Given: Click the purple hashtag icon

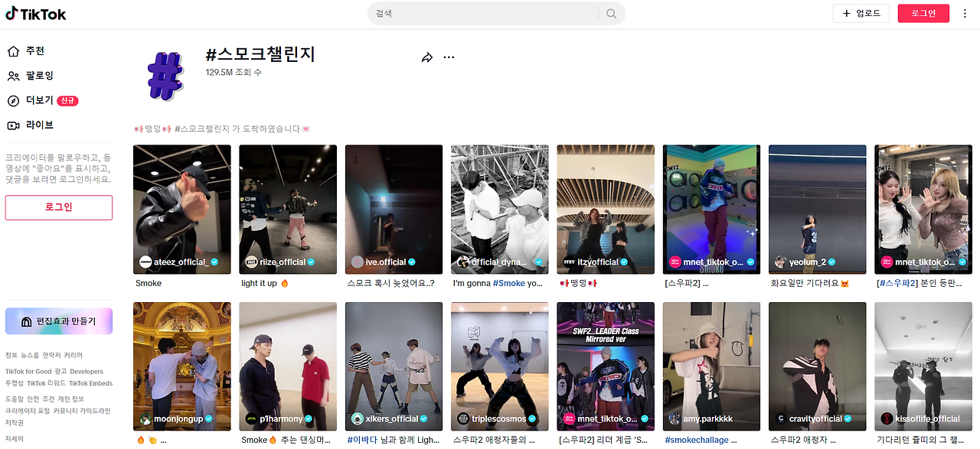Looking at the screenshot, I should pos(165,76).
